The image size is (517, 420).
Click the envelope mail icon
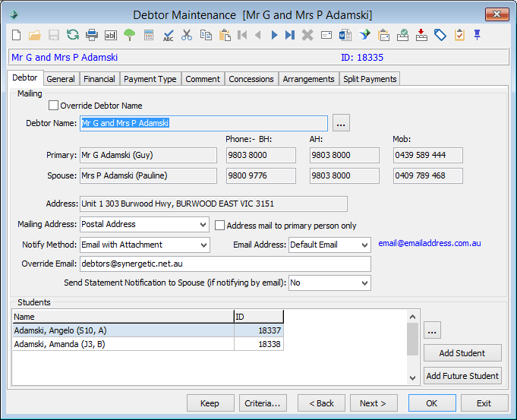click(326, 35)
